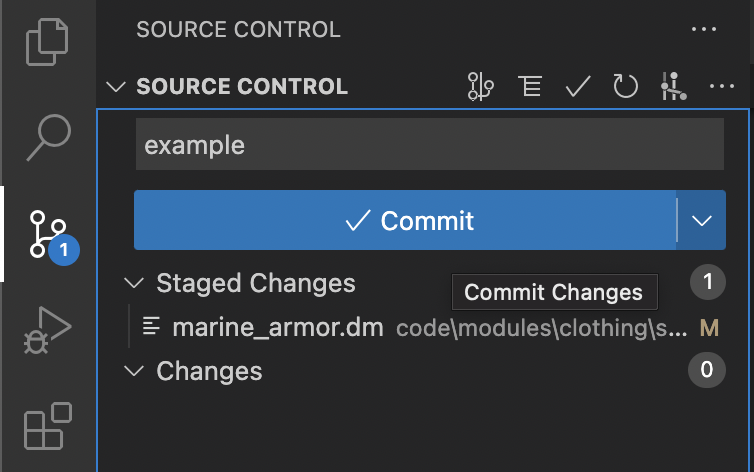Click the checkmark commit icon in toolbar

pos(578,87)
